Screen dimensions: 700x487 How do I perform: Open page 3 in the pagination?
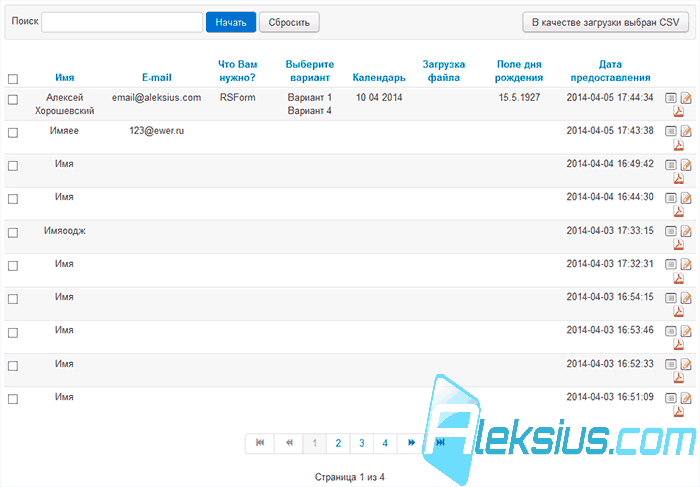click(362, 443)
